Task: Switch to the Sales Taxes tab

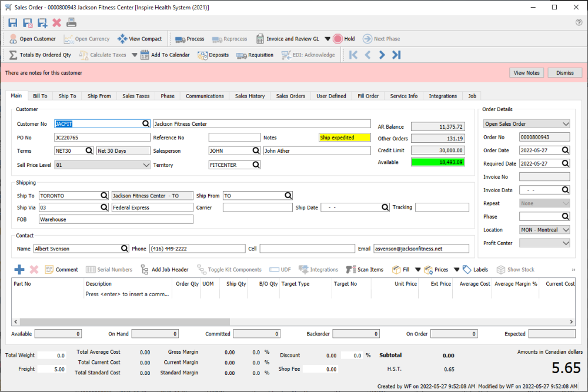Action: pos(136,96)
